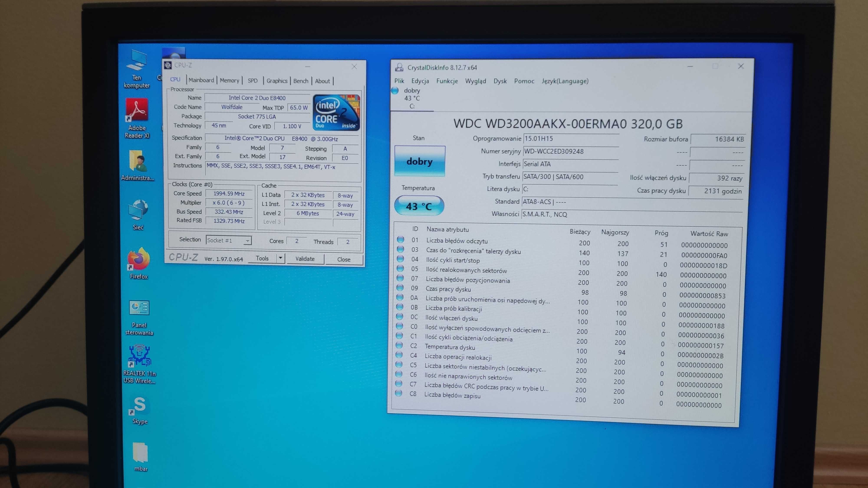
Task: Click the Nazwa atrybutu column header
Action: click(x=447, y=229)
